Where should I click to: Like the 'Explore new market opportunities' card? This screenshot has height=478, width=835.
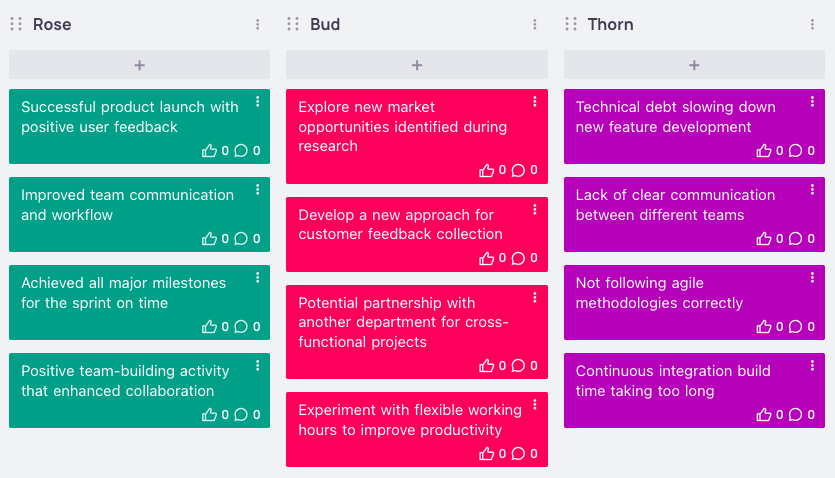tap(487, 170)
